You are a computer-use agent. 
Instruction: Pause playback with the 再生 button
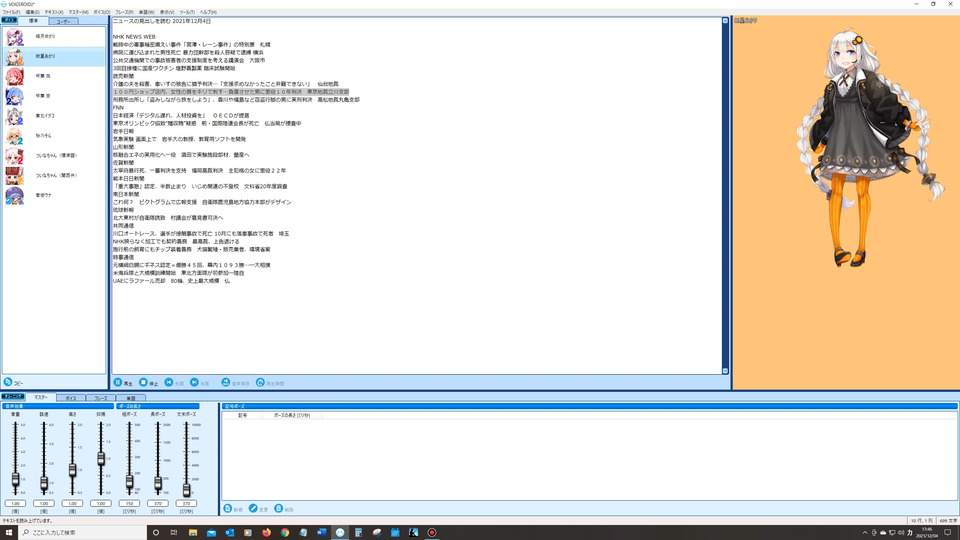123,383
